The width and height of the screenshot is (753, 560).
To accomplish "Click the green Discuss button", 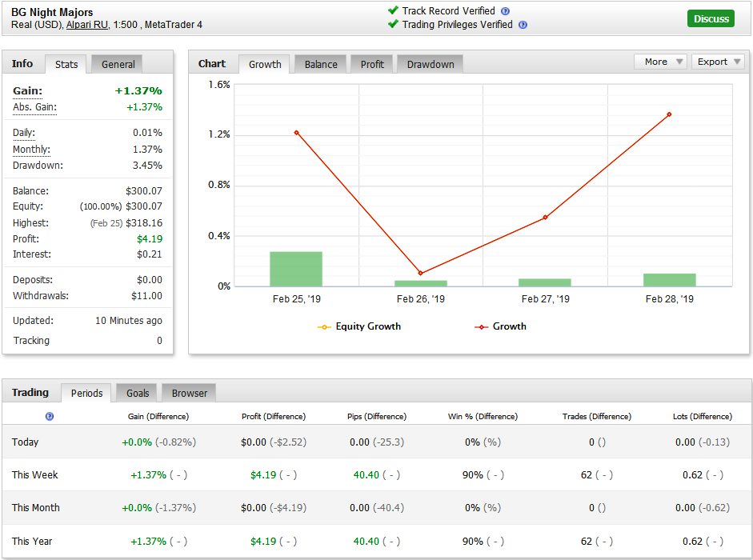I will pos(711,18).
